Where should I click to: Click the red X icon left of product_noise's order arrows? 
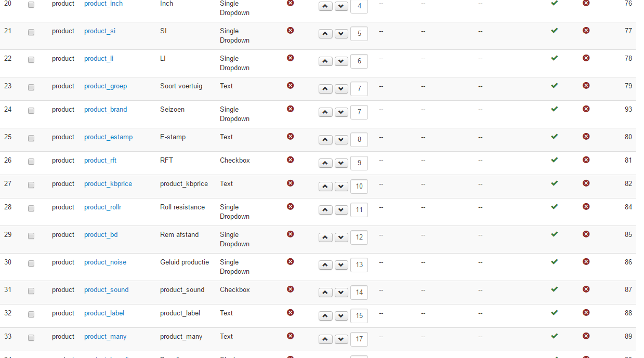[291, 262]
